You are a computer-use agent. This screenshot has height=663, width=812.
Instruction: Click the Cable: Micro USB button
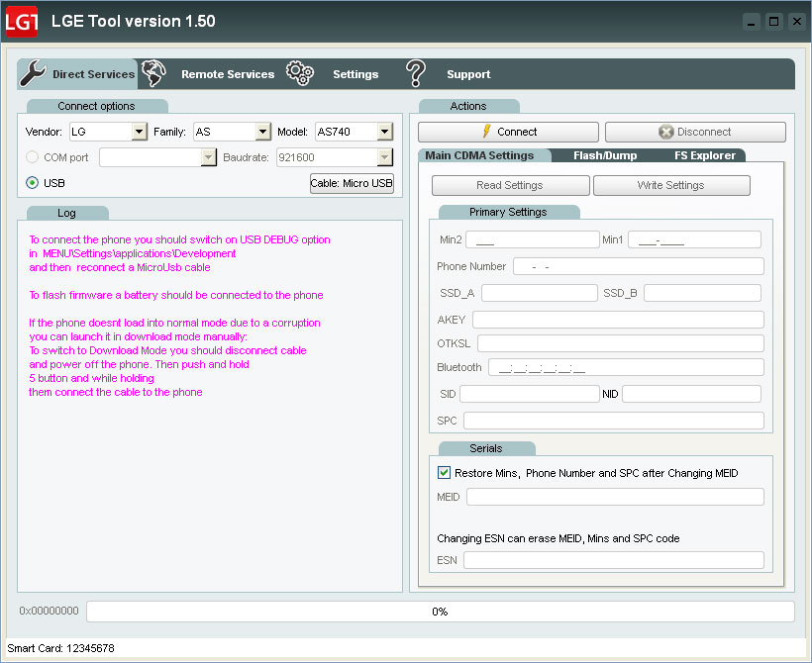click(x=352, y=183)
